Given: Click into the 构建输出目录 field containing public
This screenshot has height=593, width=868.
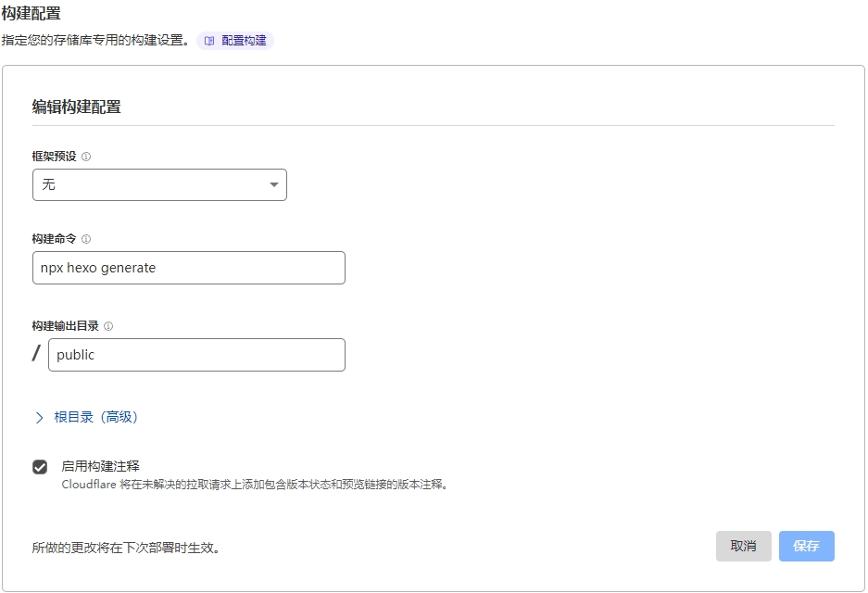Looking at the screenshot, I should (196, 355).
